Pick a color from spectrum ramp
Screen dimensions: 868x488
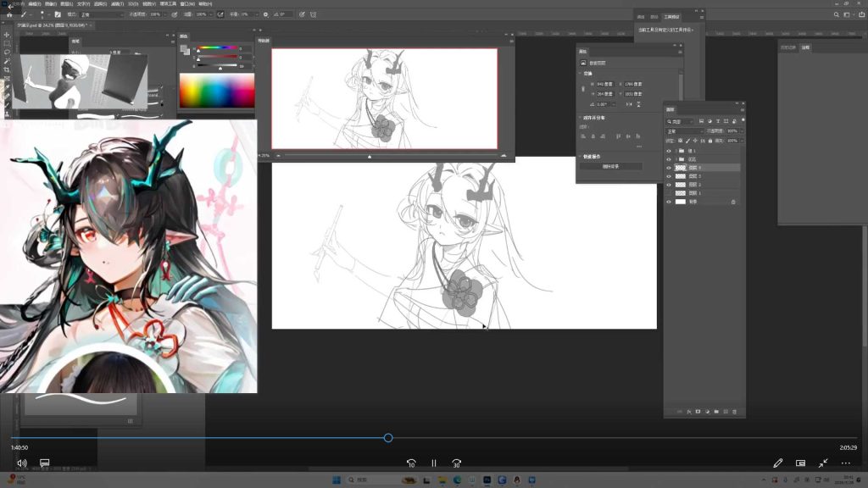[x=217, y=90]
